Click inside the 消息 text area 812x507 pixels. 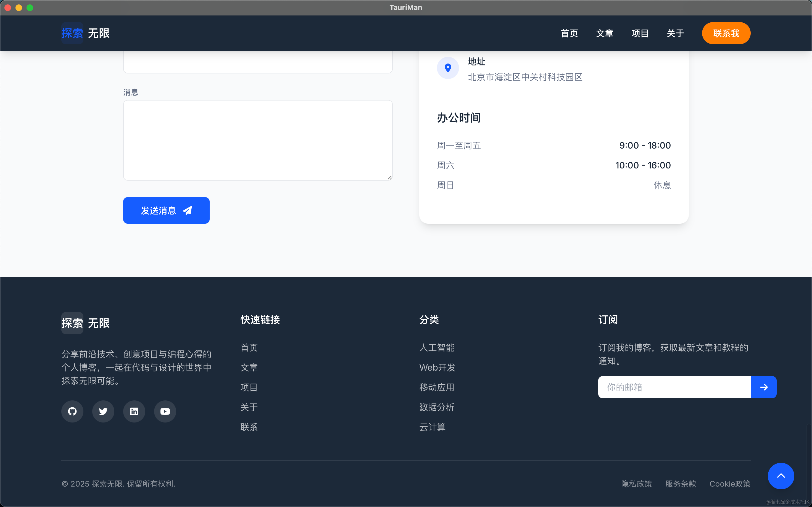[258, 140]
